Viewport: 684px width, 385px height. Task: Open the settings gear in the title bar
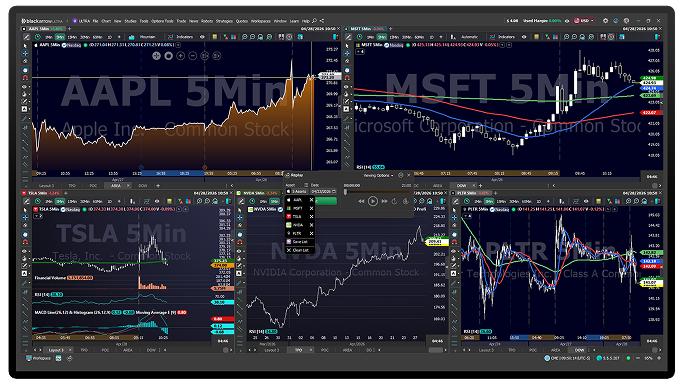[605, 20]
